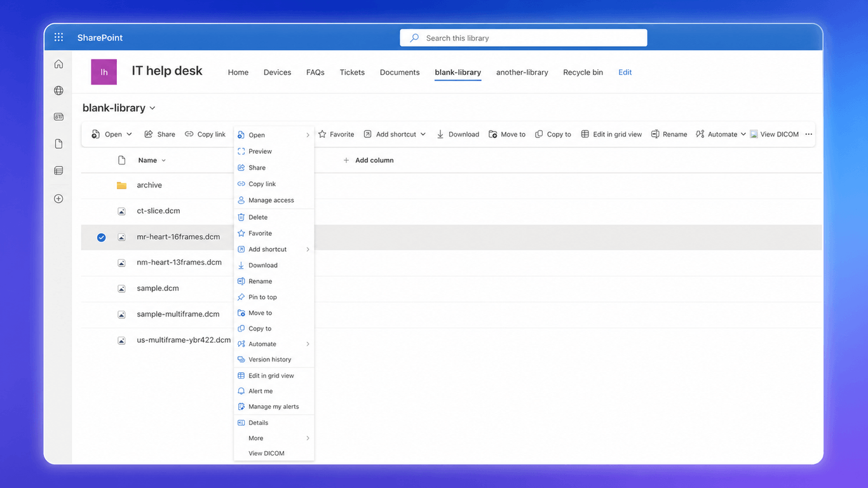Image resolution: width=868 pixels, height=488 pixels.
Task: Open the file nm-heart-13frames.dcm
Action: [179, 262]
